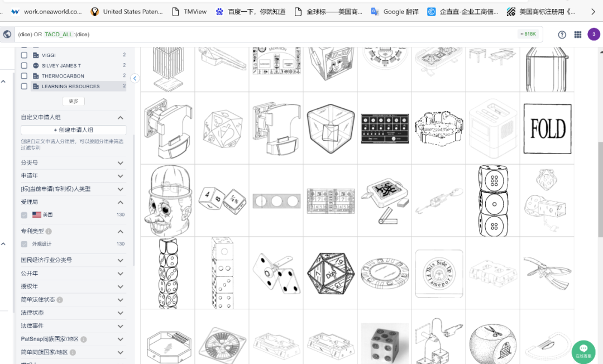Expand the 法律状态 filter
603x364 pixels.
point(121,313)
